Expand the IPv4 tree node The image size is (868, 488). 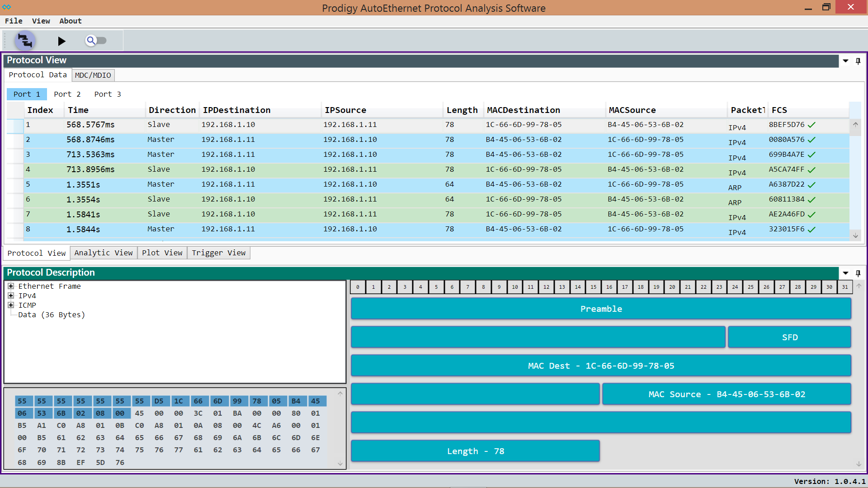point(11,296)
